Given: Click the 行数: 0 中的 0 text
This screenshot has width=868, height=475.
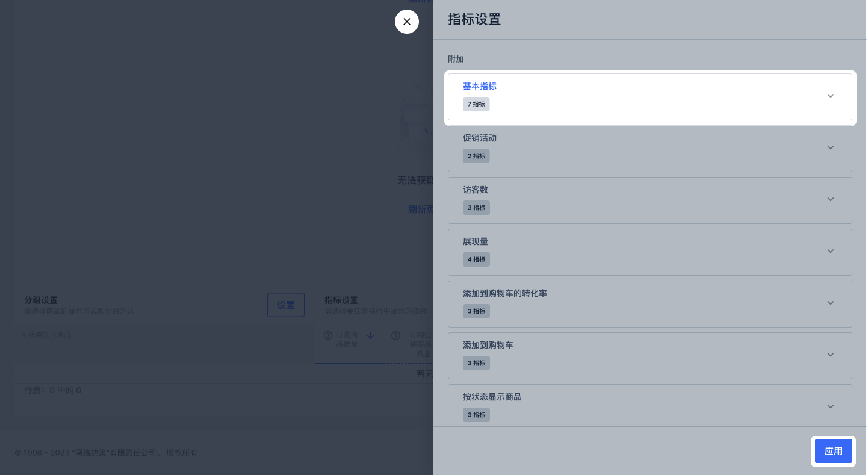Looking at the screenshot, I should coord(53,390).
